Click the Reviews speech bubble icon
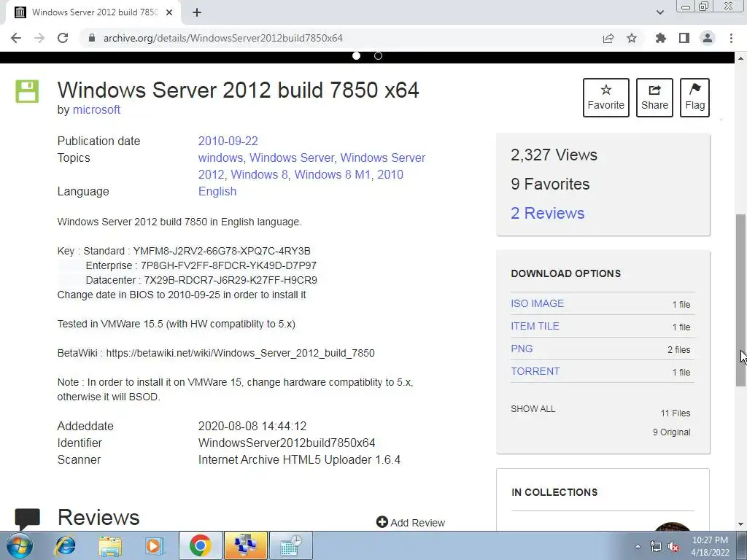The image size is (747, 560). (x=27, y=519)
